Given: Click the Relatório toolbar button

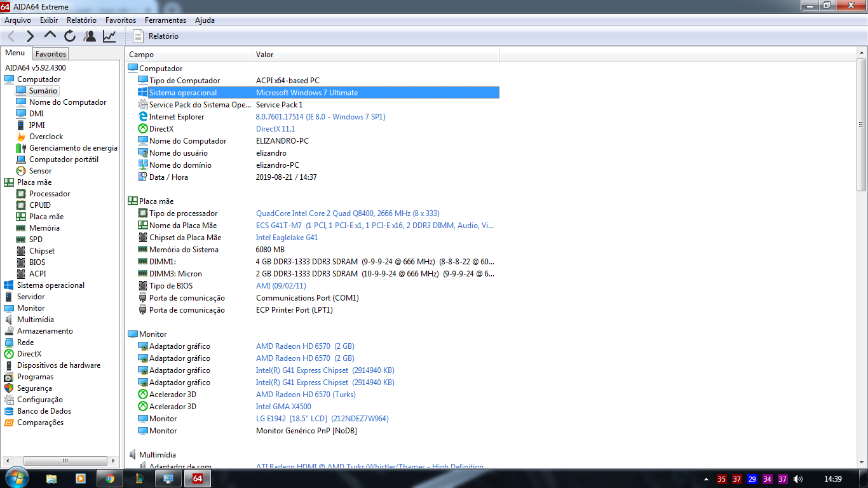Looking at the screenshot, I should (156, 36).
